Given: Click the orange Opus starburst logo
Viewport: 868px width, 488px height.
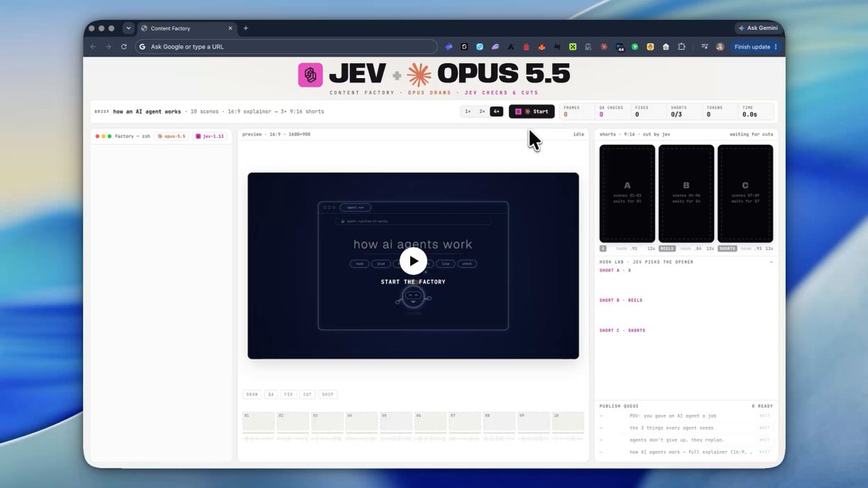Looking at the screenshot, I should coord(419,75).
